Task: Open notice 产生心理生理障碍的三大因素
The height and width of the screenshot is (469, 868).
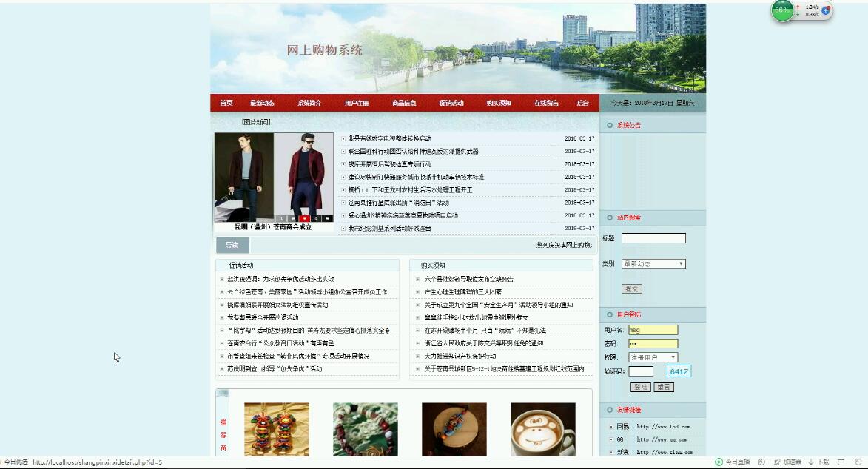Action: (x=462, y=291)
